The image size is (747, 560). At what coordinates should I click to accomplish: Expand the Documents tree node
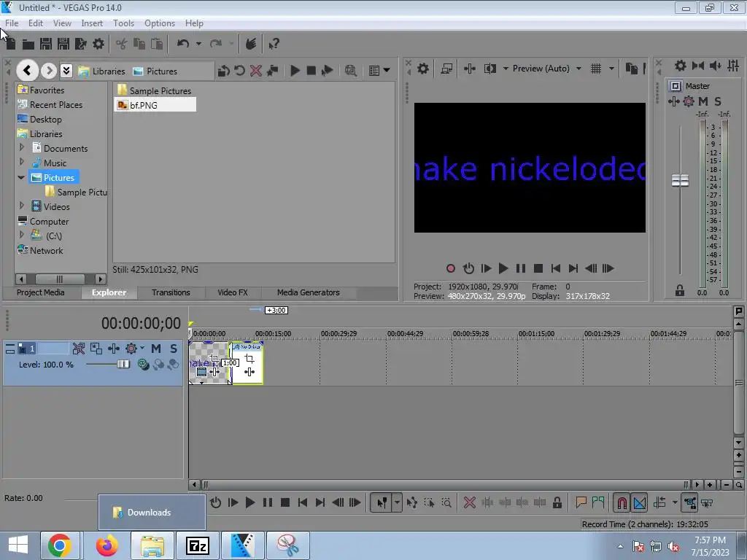[21, 147]
